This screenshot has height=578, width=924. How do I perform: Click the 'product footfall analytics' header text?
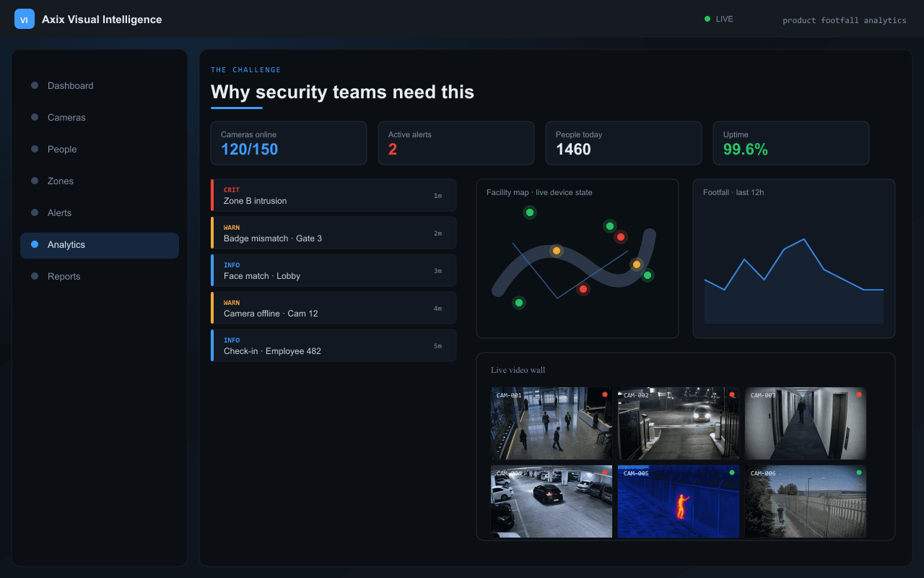(845, 20)
